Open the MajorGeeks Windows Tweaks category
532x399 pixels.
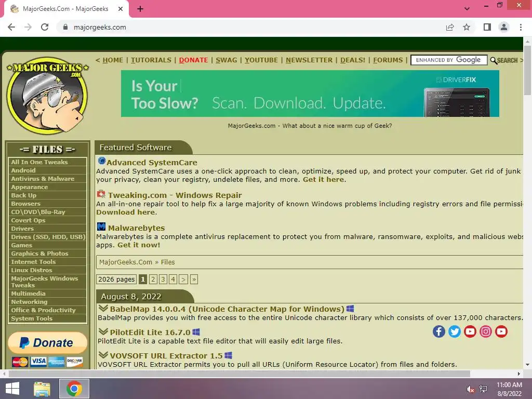pos(47,282)
